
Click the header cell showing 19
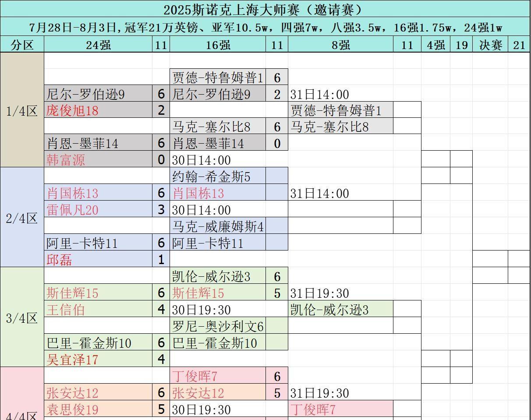pyautogui.click(x=461, y=44)
